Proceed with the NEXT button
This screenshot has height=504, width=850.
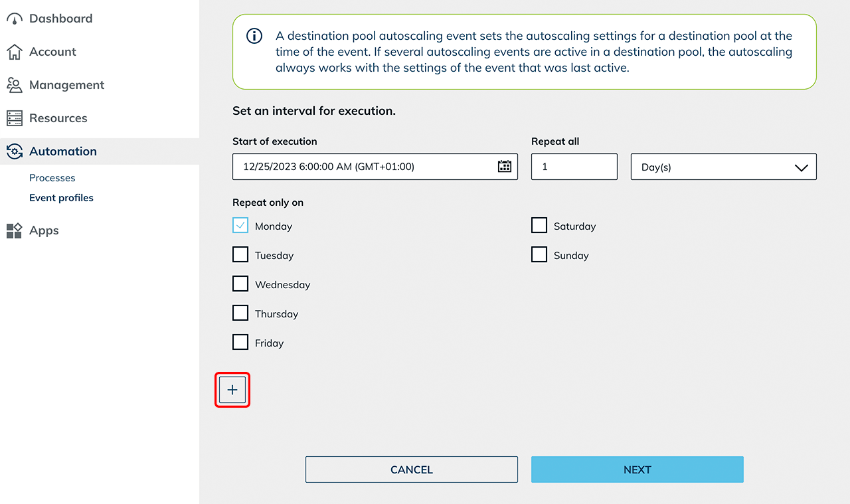pos(637,469)
